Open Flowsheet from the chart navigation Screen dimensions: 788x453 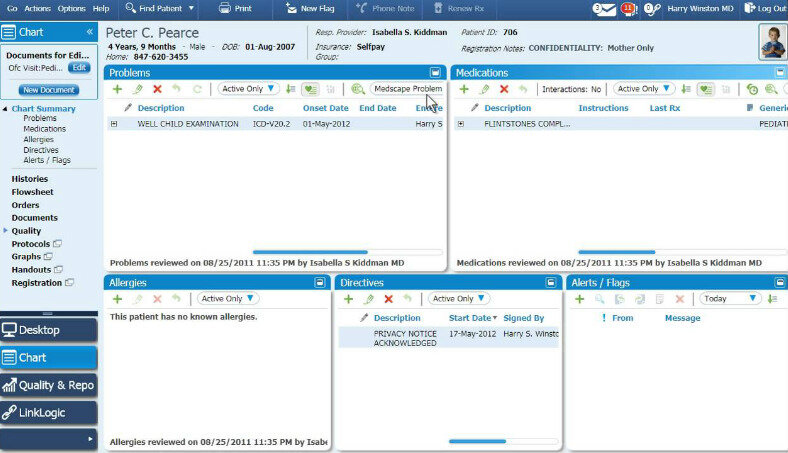point(32,192)
